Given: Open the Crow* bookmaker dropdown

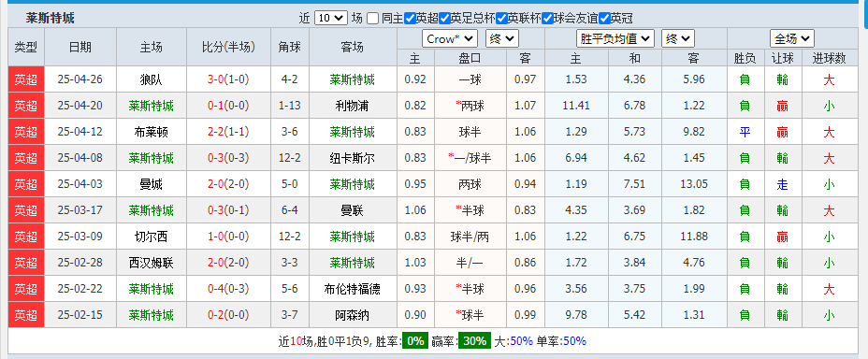Looking at the screenshot, I should pos(450,39).
